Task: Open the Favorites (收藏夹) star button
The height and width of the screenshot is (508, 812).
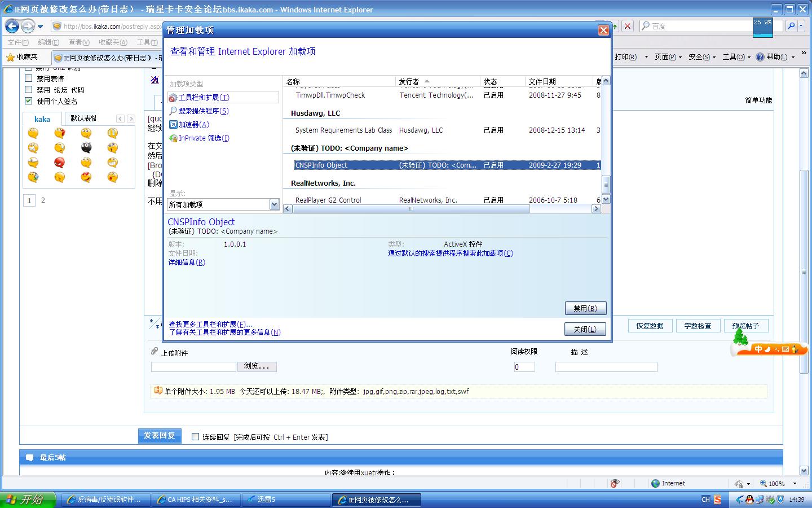Action: (22, 57)
